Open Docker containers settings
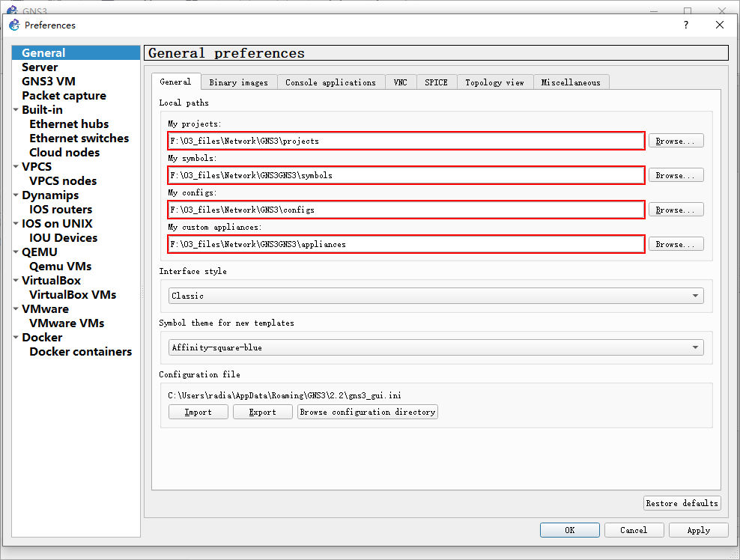The height and width of the screenshot is (560, 740). (80, 351)
